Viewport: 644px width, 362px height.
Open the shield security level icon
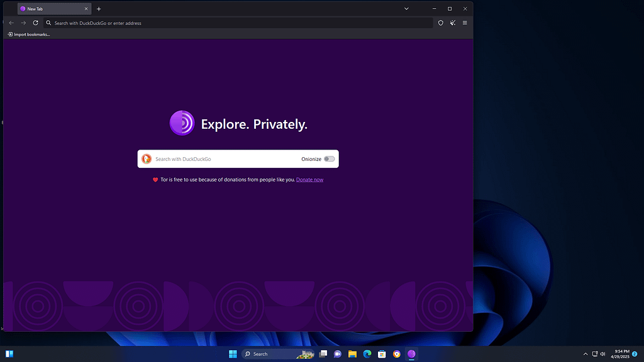[x=441, y=23]
